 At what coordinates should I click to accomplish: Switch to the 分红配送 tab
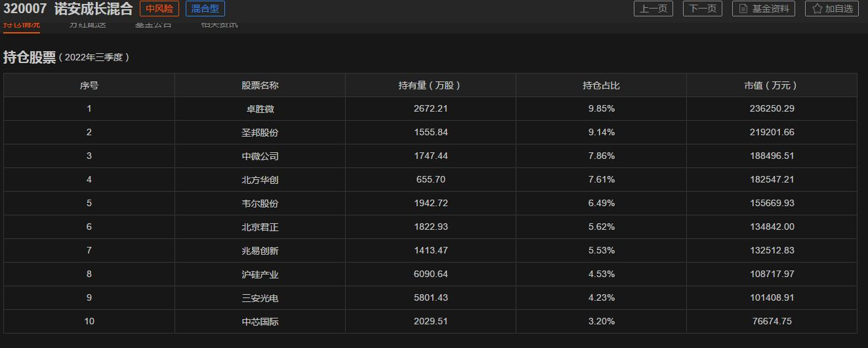[87, 25]
